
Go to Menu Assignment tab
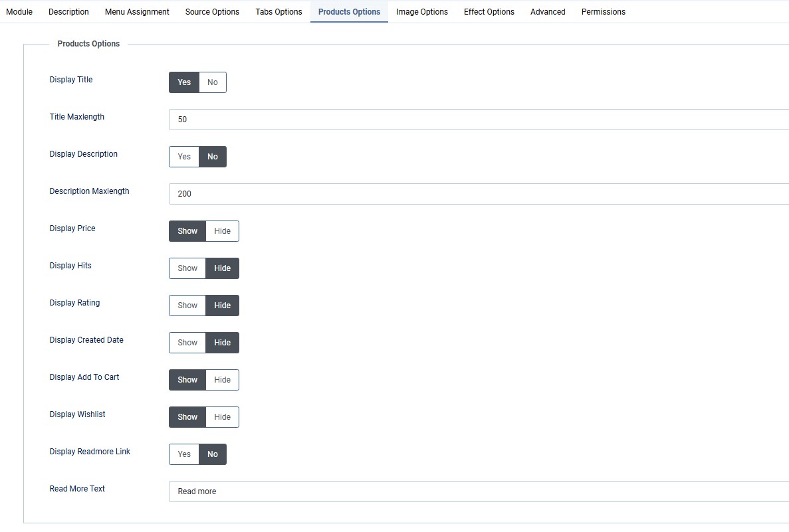coord(137,12)
